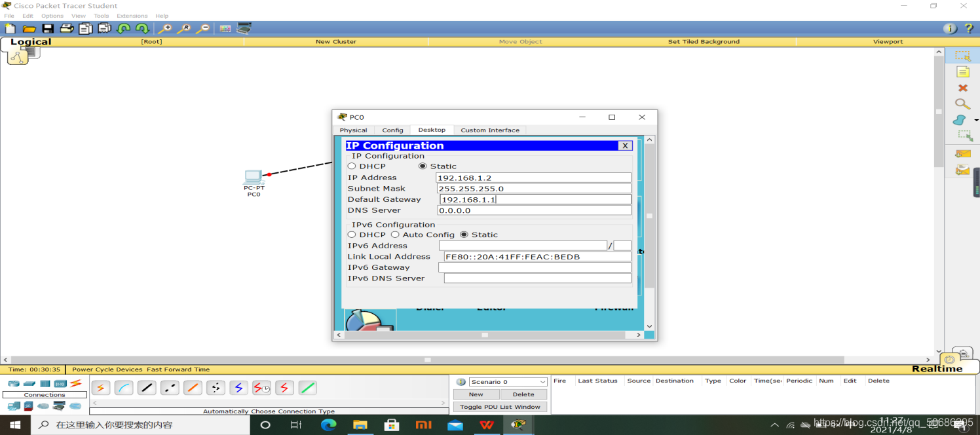Screen dimensions: 980x435
Task: Select IPv6 Static radio button
Action: click(464, 235)
